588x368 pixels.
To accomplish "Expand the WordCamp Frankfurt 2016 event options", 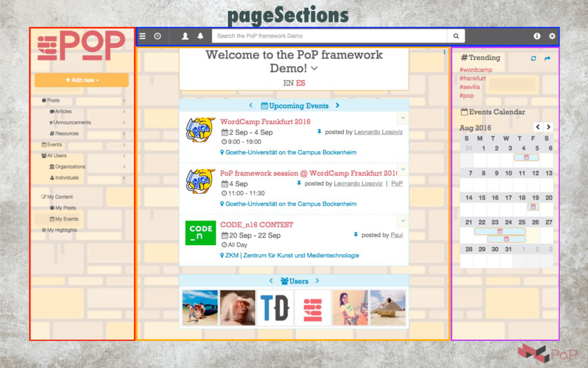I will coord(403,118).
